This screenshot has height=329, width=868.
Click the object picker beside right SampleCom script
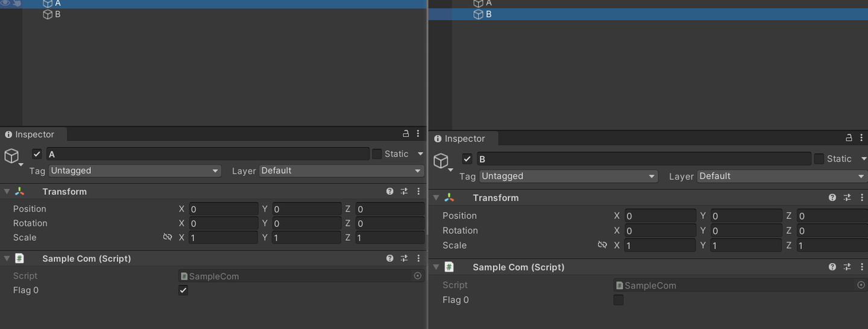tap(861, 285)
